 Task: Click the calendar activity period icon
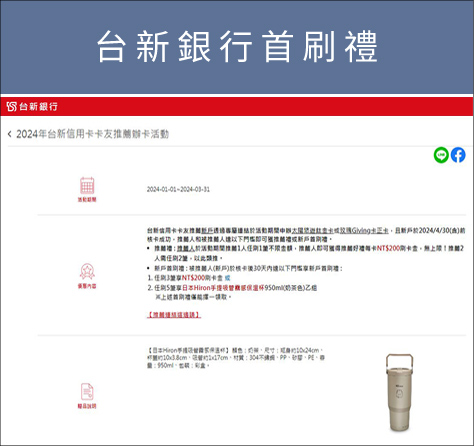click(87, 185)
